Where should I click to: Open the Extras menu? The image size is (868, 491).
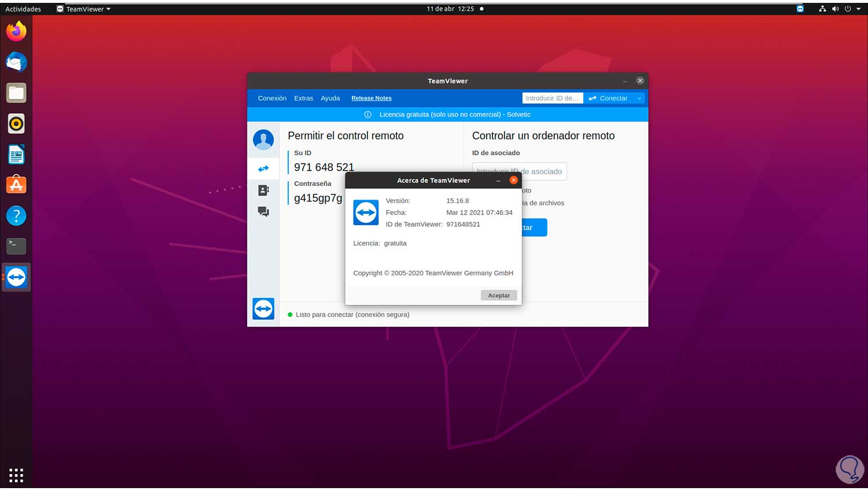coord(303,98)
